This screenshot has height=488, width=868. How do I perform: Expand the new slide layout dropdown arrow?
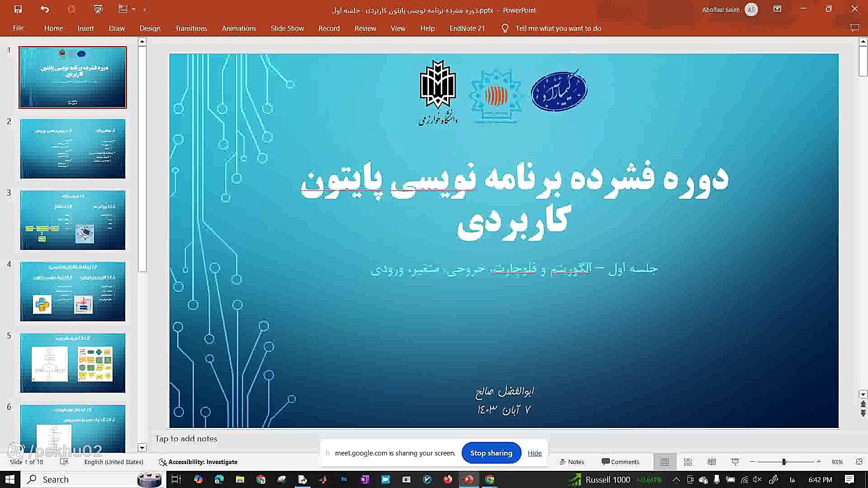[x=134, y=9]
